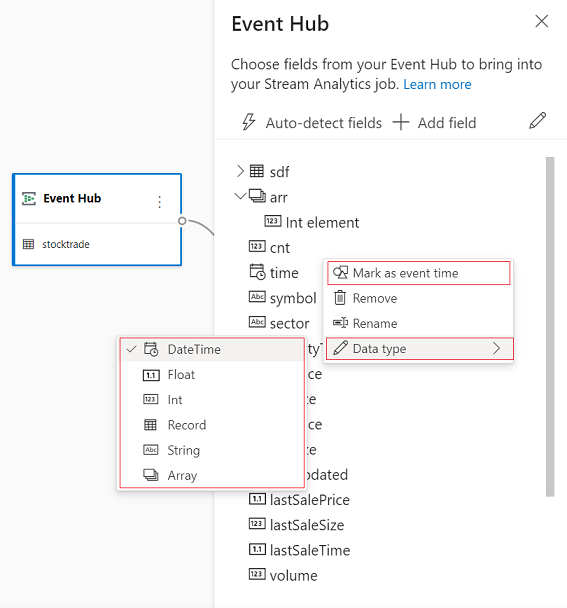567x608 pixels.
Task: Click the Rename text-cursor icon
Action: point(340,323)
